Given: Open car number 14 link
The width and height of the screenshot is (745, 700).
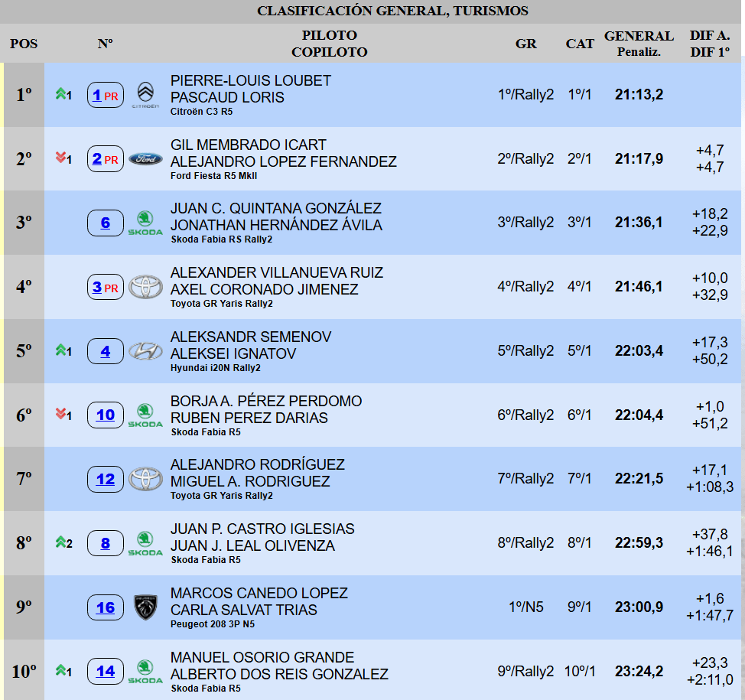Looking at the screenshot, I should click(106, 671).
